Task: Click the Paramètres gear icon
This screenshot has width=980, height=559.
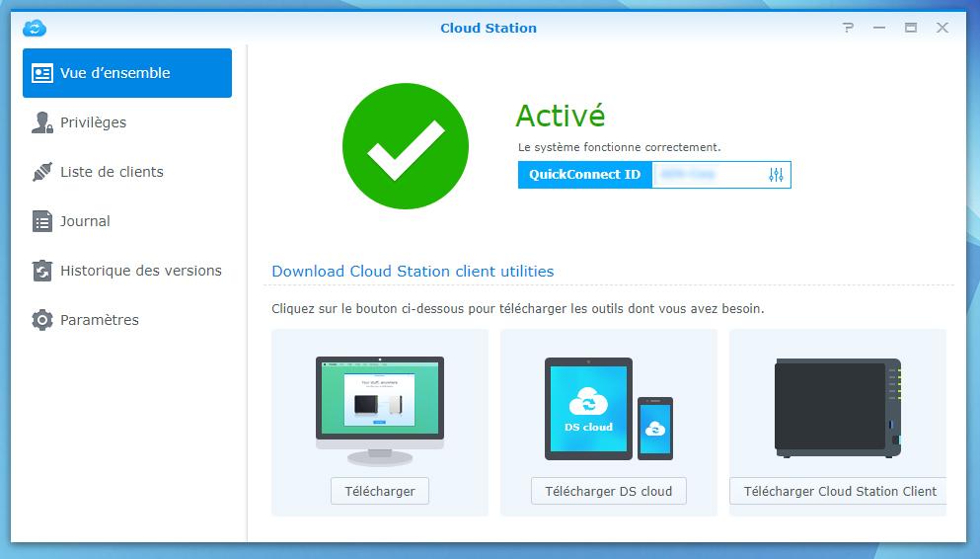Action: pyautogui.click(x=41, y=320)
